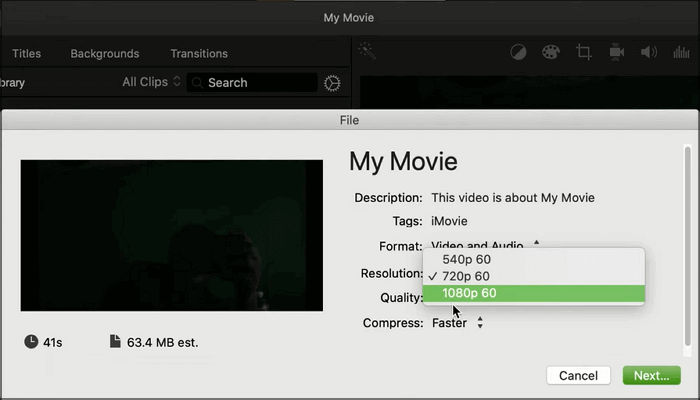This screenshot has height=400, width=700.
Task: Select the cropping tool
Action: [x=584, y=52]
